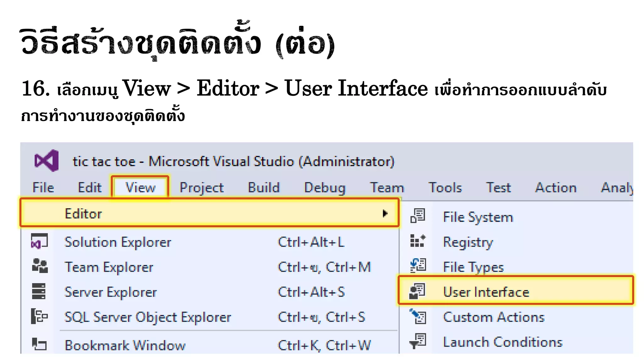Select Registry in the Editor submenu
The height and width of the screenshot is (362, 644).
516,242
